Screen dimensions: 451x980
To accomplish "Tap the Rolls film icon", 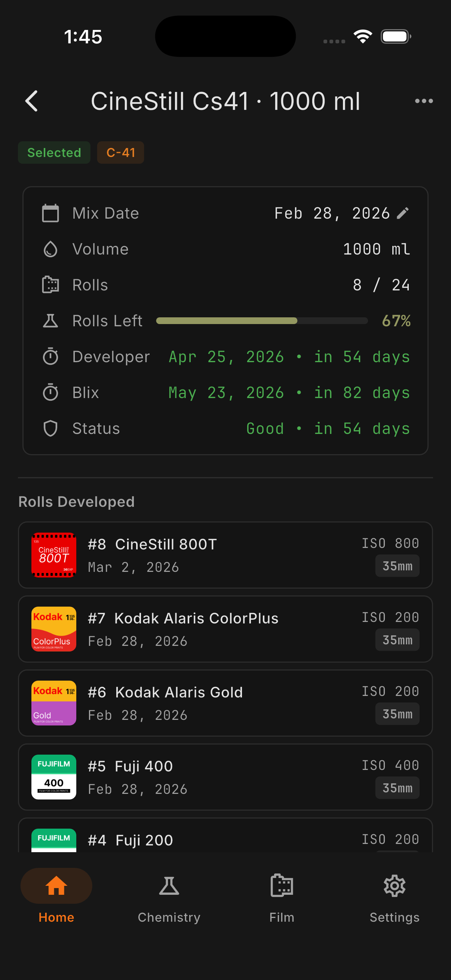I will 50,285.
